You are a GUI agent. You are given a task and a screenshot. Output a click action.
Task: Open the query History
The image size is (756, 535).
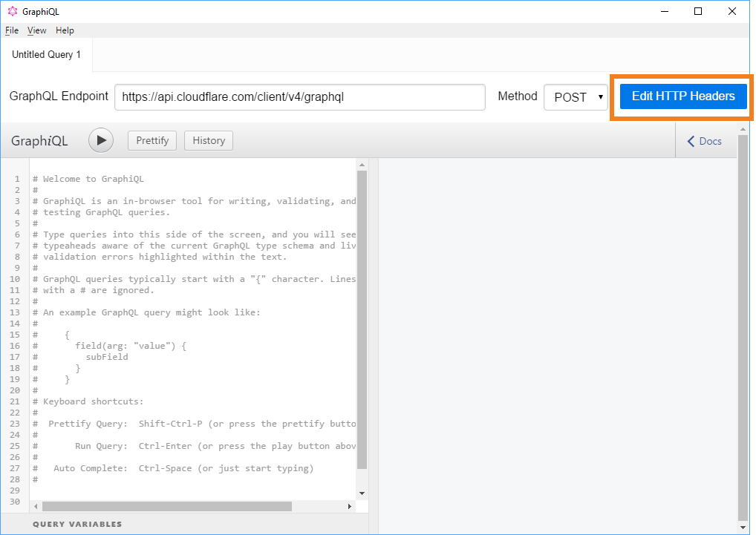tap(208, 140)
